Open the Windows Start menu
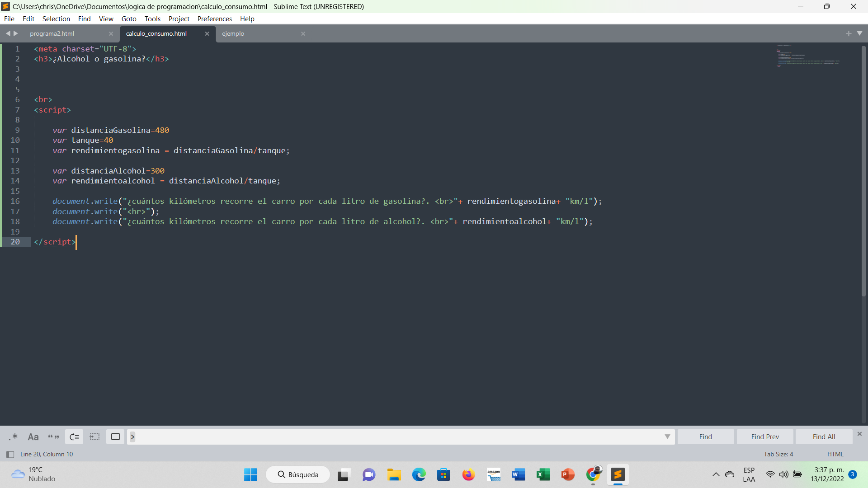Viewport: 868px width, 488px height. 250,475
